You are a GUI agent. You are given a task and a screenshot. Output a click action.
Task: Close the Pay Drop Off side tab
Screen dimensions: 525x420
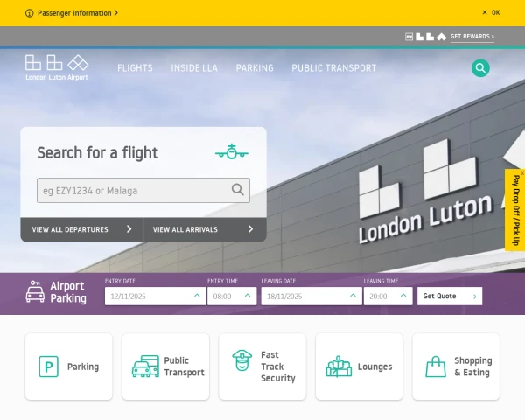click(522, 173)
